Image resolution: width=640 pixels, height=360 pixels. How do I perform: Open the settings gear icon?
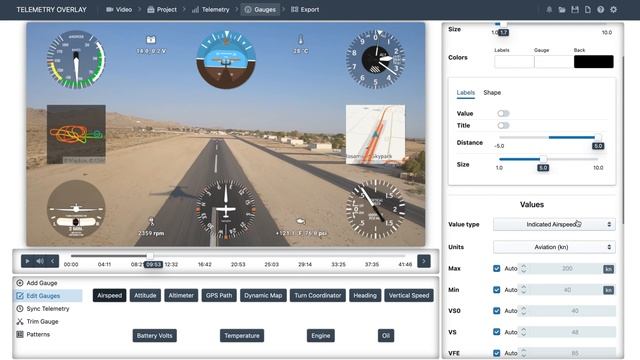pyautogui.click(x=613, y=9)
